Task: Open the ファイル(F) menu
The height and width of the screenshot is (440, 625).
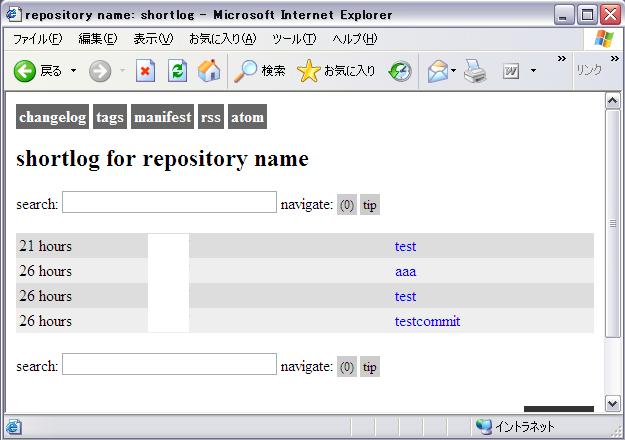Action: click(x=38, y=39)
